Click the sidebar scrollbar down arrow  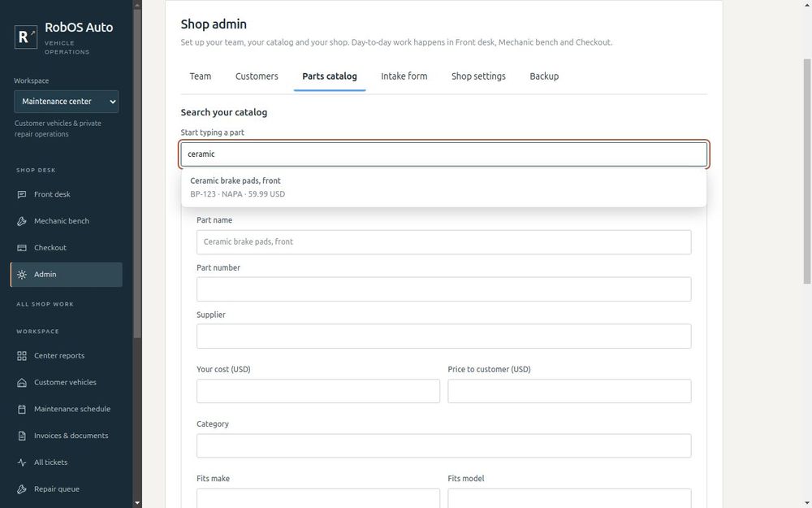[x=137, y=503]
